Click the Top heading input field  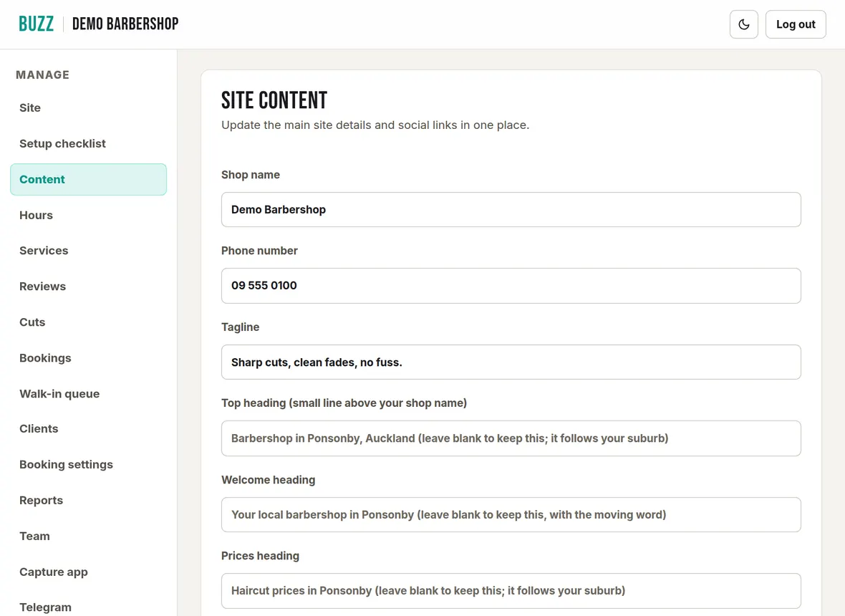tap(511, 438)
